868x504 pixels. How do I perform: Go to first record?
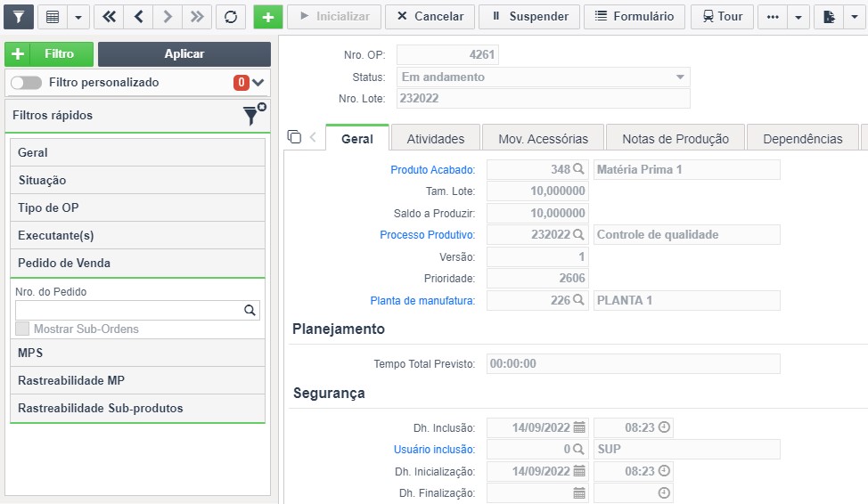[109, 17]
